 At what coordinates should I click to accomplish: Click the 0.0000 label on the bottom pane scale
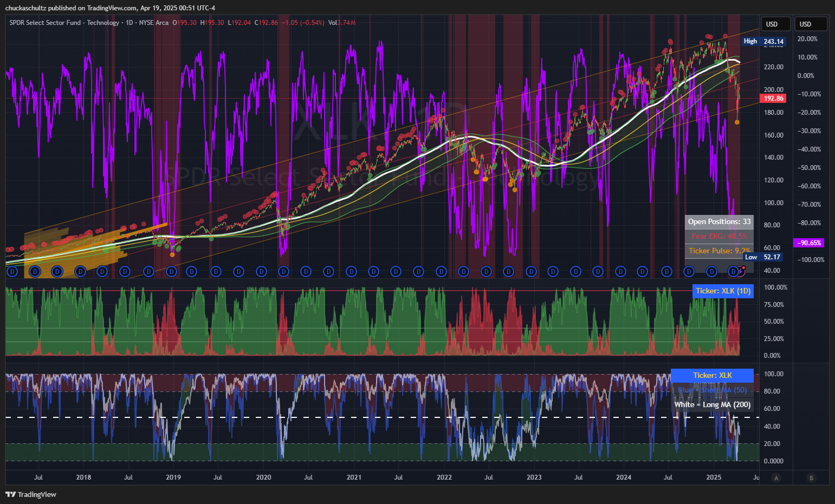click(773, 461)
